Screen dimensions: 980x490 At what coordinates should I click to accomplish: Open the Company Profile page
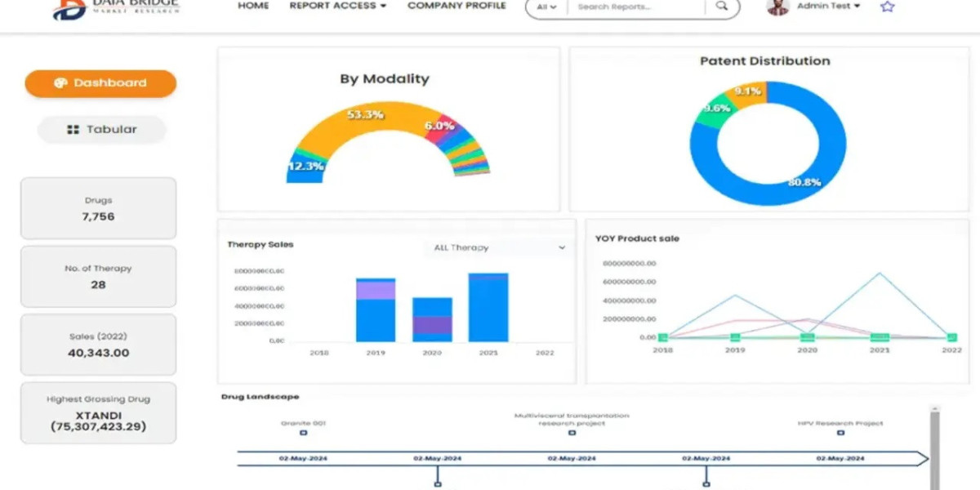(x=457, y=6)
